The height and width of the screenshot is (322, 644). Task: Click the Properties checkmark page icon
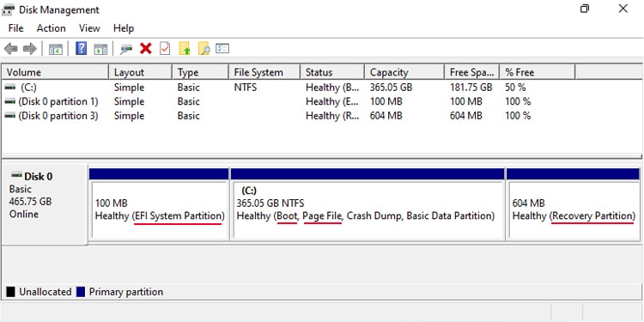coord(165,48)
